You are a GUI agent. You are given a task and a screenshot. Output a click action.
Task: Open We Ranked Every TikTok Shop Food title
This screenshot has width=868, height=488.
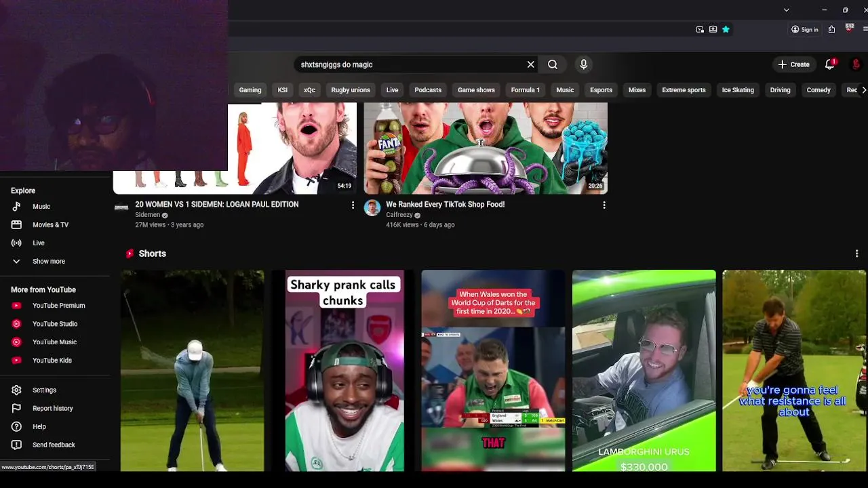pyautogui.click(x=446, y=204)
